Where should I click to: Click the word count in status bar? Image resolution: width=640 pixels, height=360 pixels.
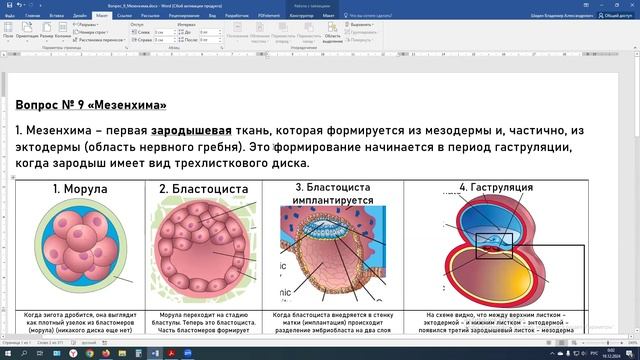[51, 343]
